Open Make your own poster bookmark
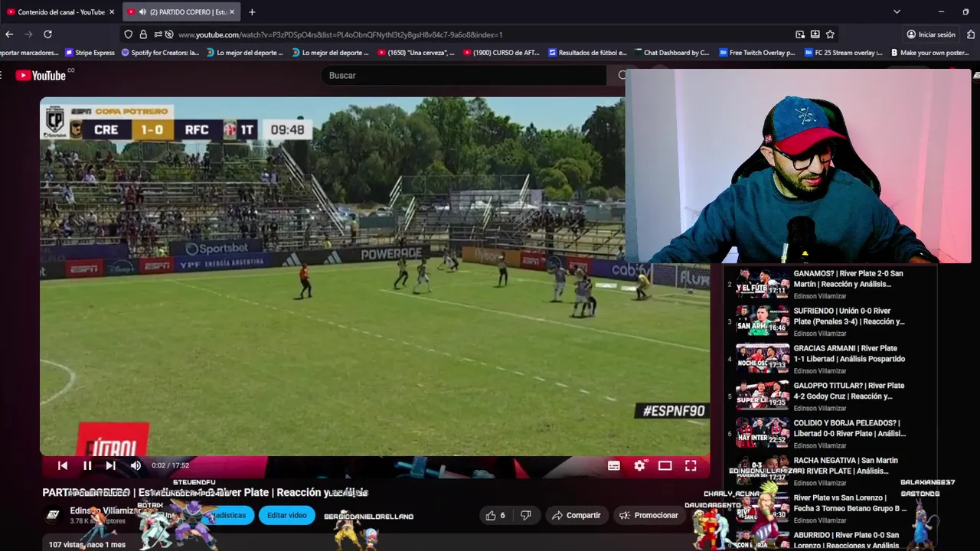 (929, 53)
